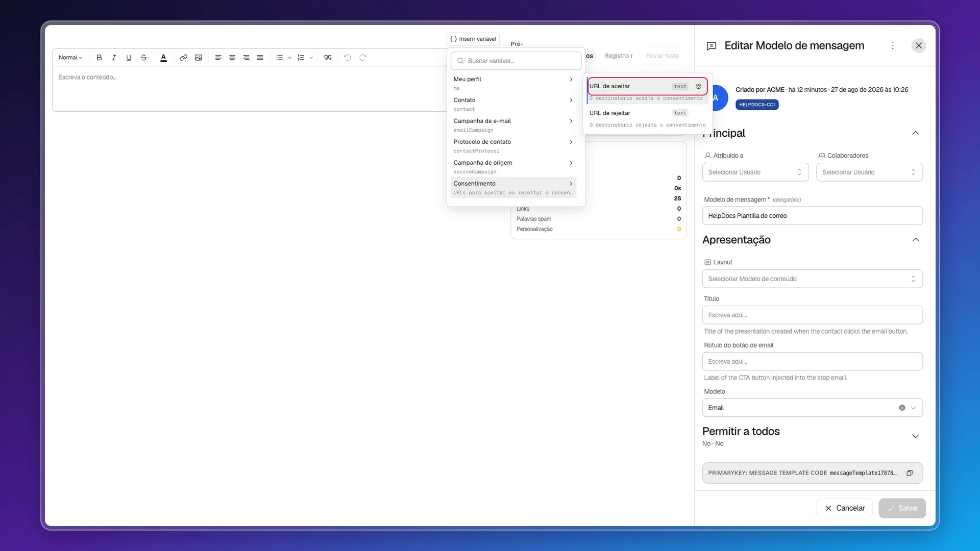The height and width of the screenshot is (551, 980).
Task: Open the Meu perfil variable submenu
Action: click(x=513, y=83)
